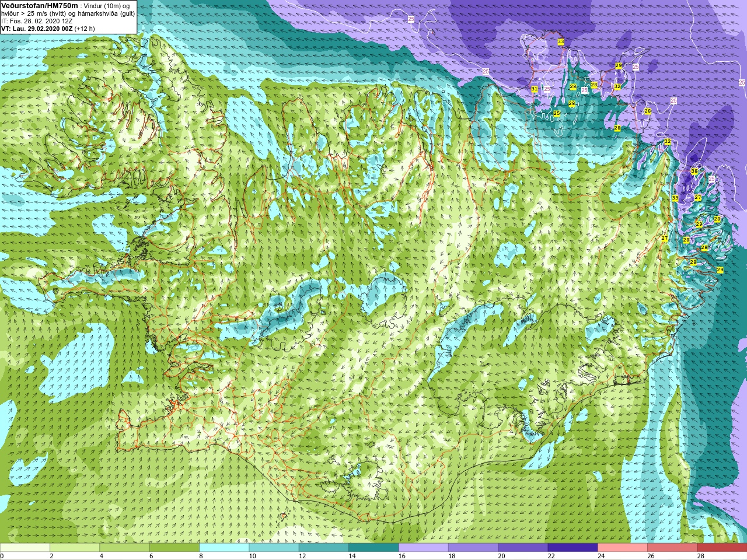The height and width of the screenshot is (560, 747).
Task: Click the pale cream 0–2 m/s legend swatch
Action: click(x=25, y=547)
